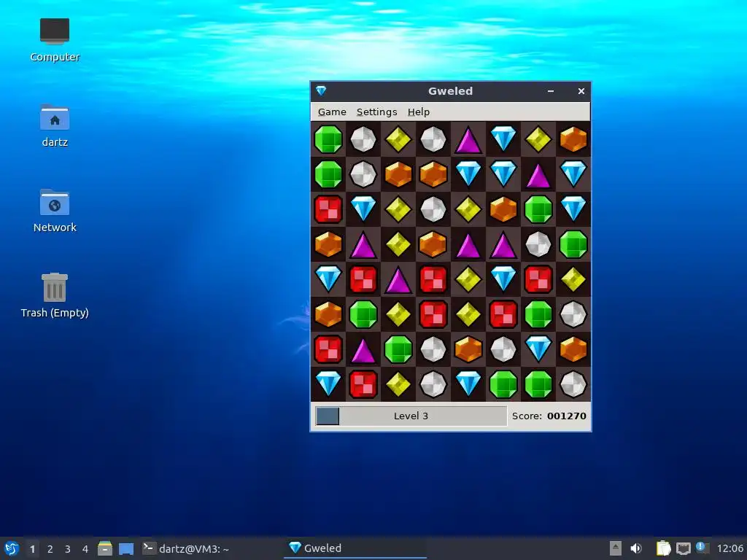Expand the system tray arrow
The height and width of the screenshot is (560, 747).
click(616, 548)
